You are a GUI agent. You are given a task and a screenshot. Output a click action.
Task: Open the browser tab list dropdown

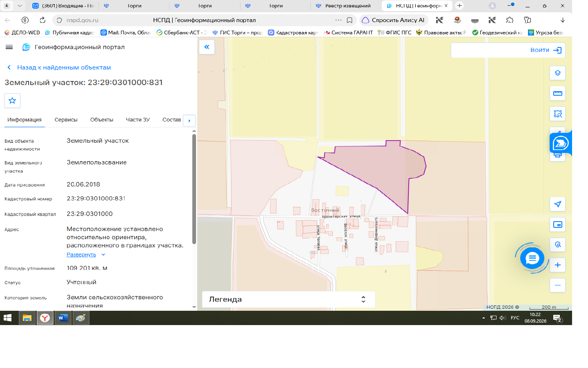19,6
